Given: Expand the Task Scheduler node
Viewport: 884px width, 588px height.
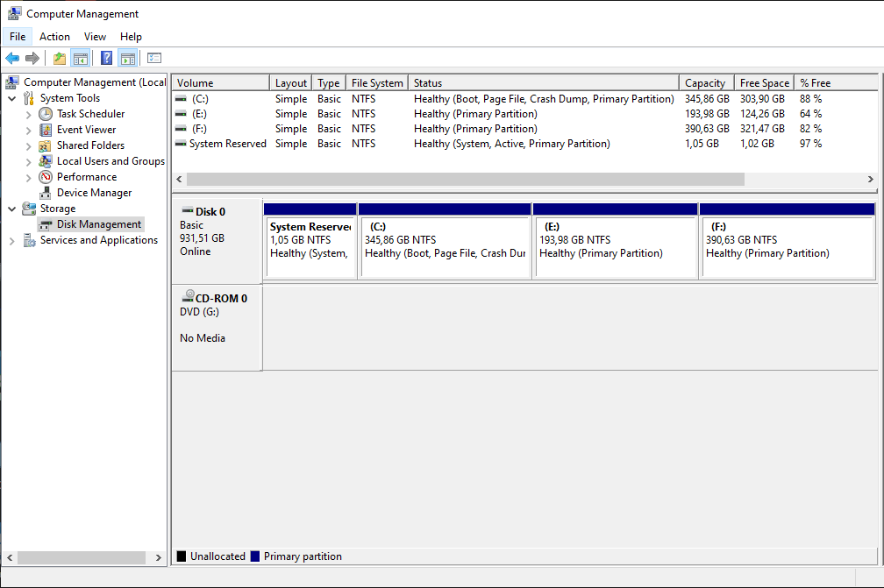Looking at the screenshot, I should click(28, 114).
